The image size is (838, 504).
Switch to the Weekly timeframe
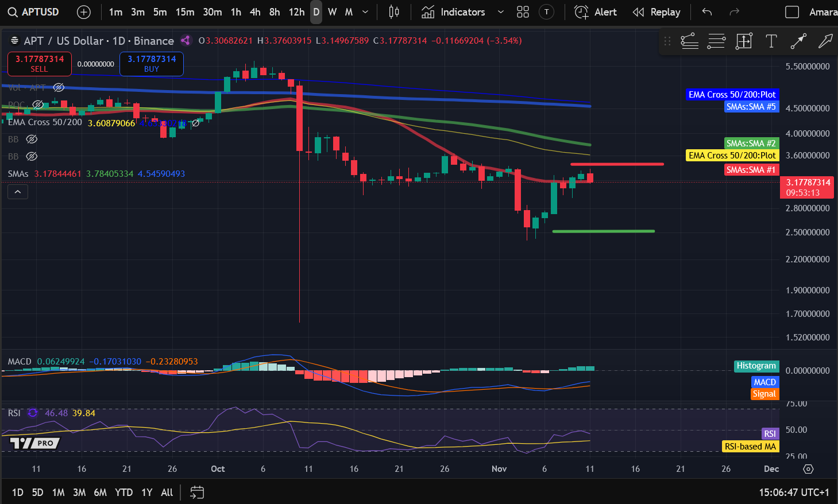[x=333, y=11]
